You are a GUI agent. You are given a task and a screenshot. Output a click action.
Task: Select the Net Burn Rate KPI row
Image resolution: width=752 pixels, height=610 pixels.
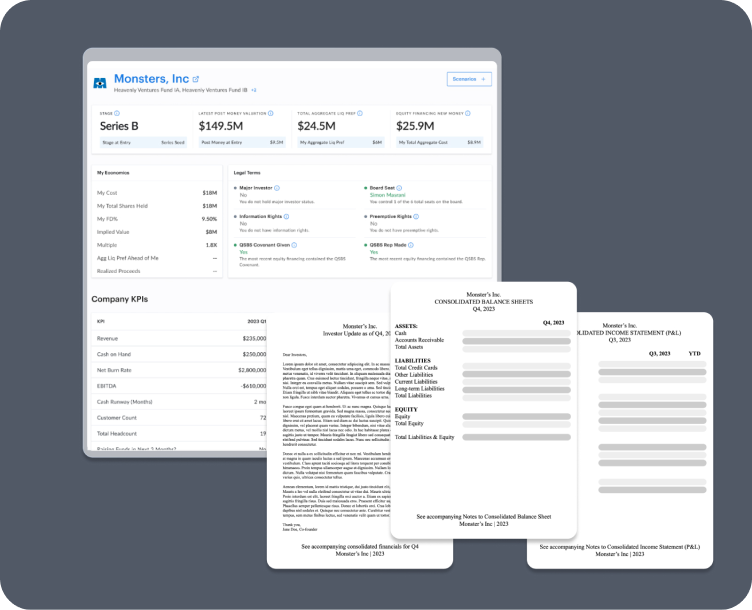point(179,370)
